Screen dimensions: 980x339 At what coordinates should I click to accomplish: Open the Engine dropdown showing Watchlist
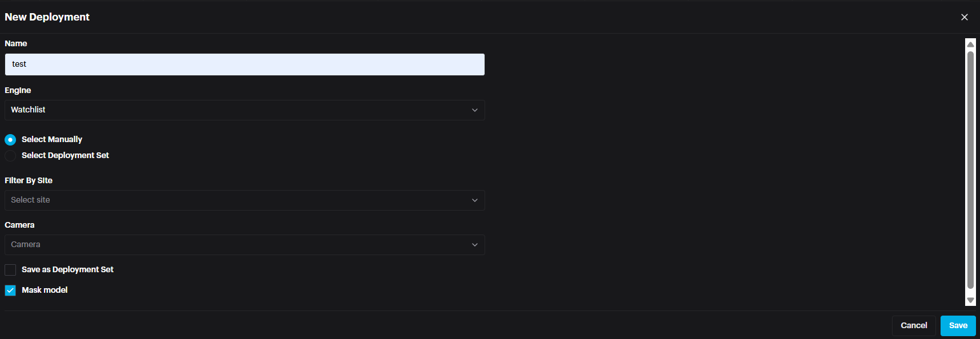[x=245, y=110]
